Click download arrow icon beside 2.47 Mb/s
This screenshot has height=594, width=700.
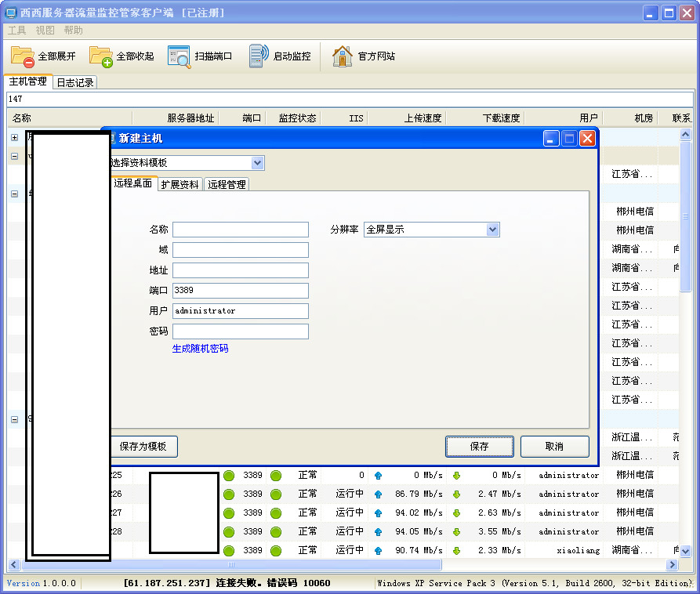point(456,494)
